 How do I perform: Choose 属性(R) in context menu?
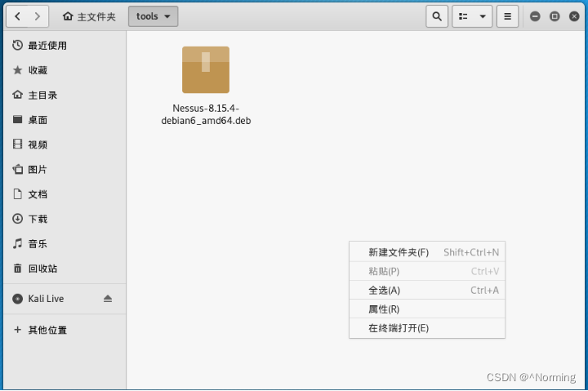pyautogui.click(x=427, y=309)
